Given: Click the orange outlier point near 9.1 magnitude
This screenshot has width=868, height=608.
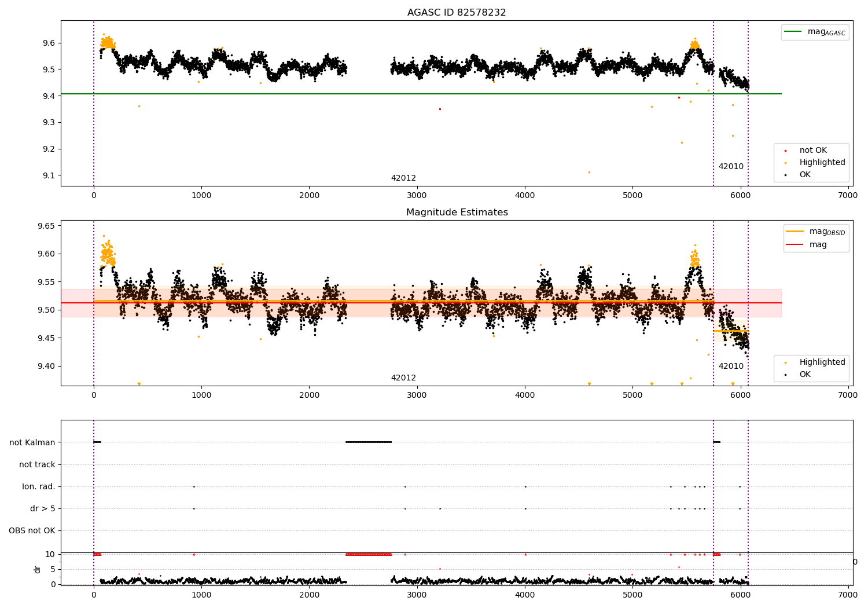Looking at the screenshot, I should [589, 172].
